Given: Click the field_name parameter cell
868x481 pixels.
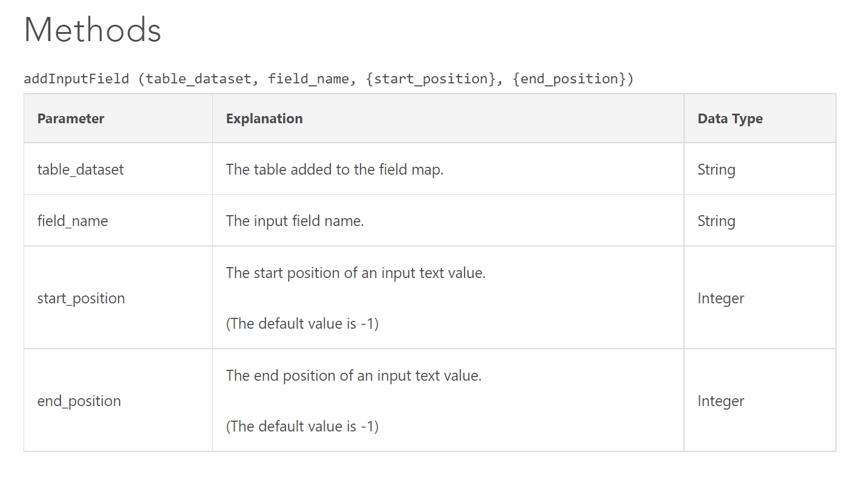Looking at the screenshot, I should click(73, 221).
